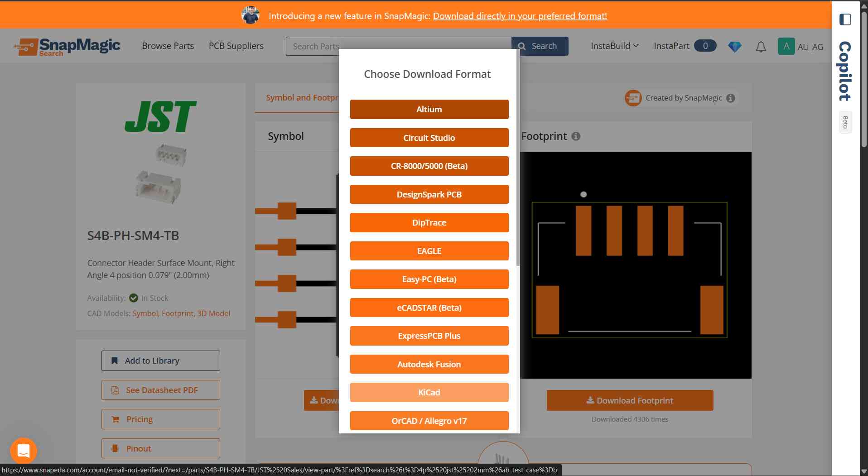Choose Altium download format

(429, 109)
